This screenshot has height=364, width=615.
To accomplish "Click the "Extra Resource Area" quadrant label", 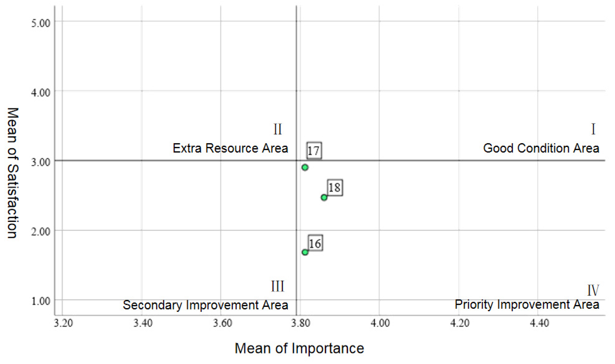I will click(x=230, y=148).
